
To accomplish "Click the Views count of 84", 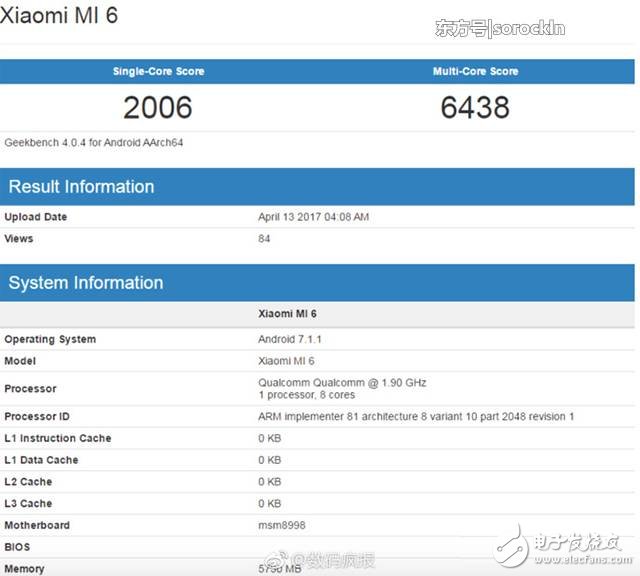I will click(x=264, y=238).
